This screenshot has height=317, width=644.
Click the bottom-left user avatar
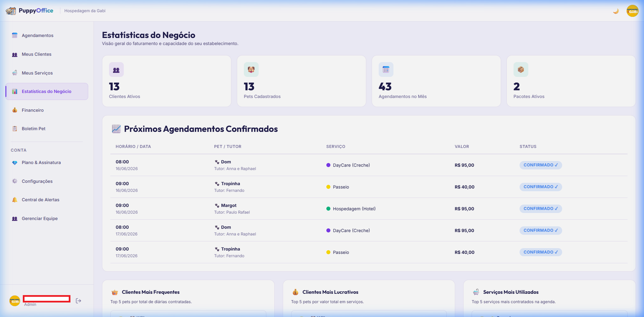[15, 301]
